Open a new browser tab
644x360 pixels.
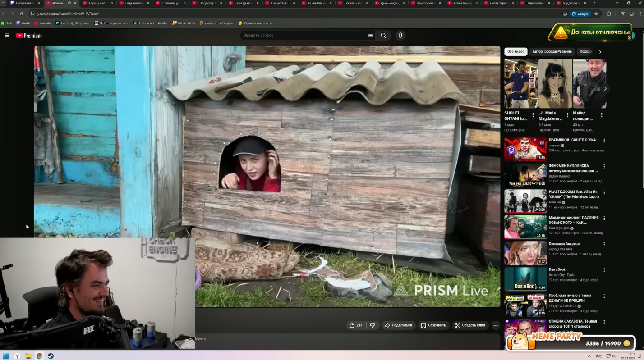pos(594,3)
